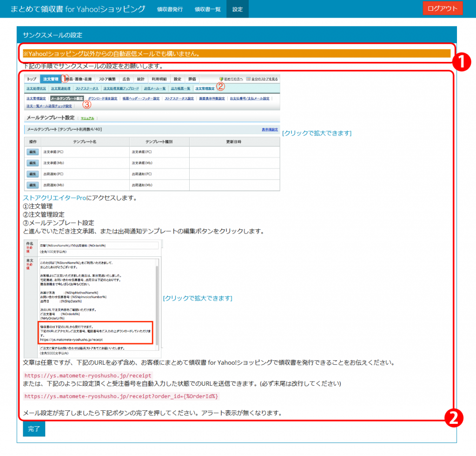Click the サンクスメールの設定 panel heading

point(53,35)
